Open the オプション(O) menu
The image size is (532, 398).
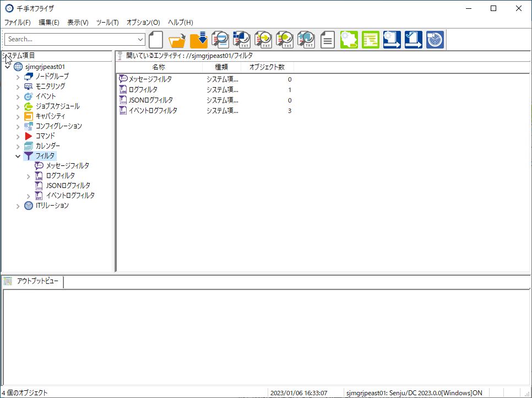tap(143, 23)
